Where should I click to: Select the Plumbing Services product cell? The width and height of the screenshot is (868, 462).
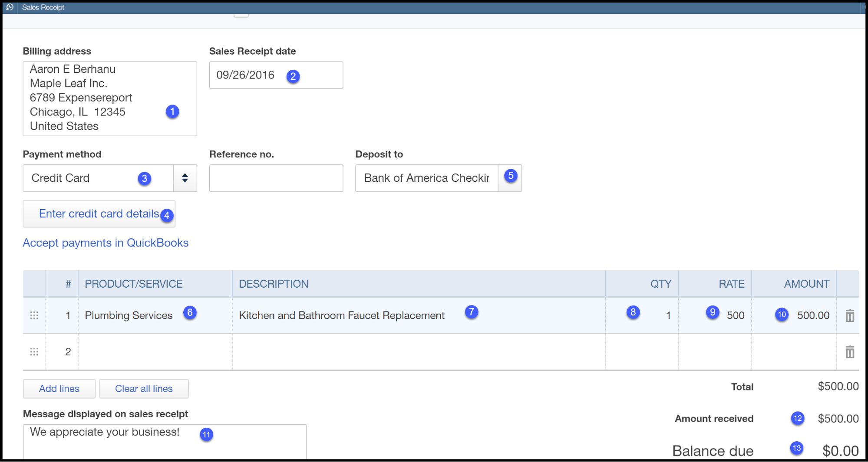155,315
